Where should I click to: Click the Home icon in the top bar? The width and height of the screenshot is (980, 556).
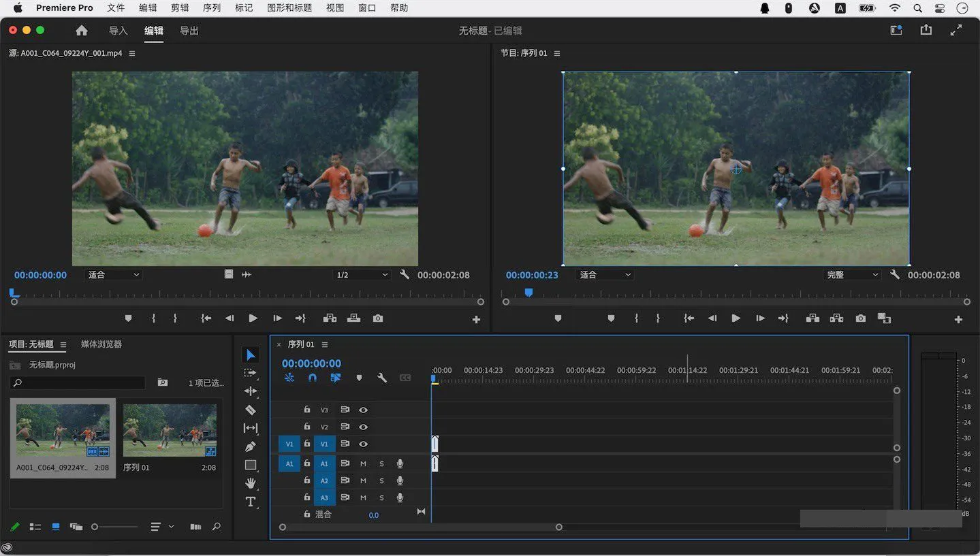82,31
